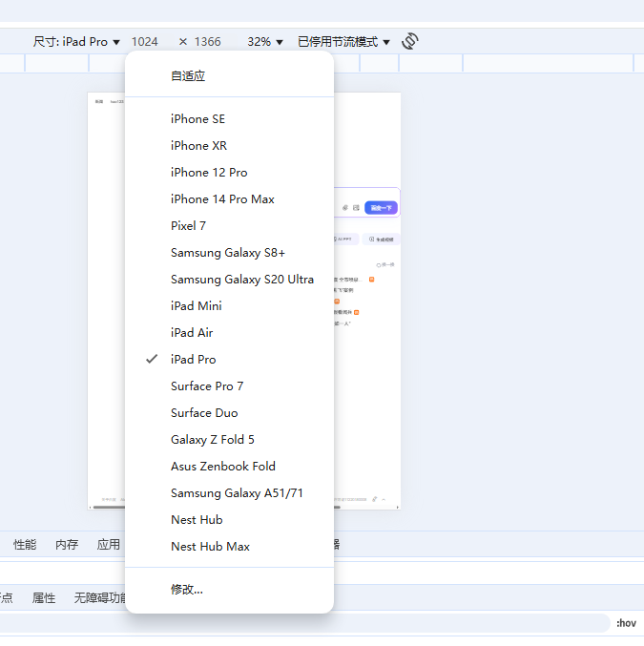644x646 pixels.
Task: Open the 已停用节流模式 throttling dropdown
Action: [x=343, y=42]
